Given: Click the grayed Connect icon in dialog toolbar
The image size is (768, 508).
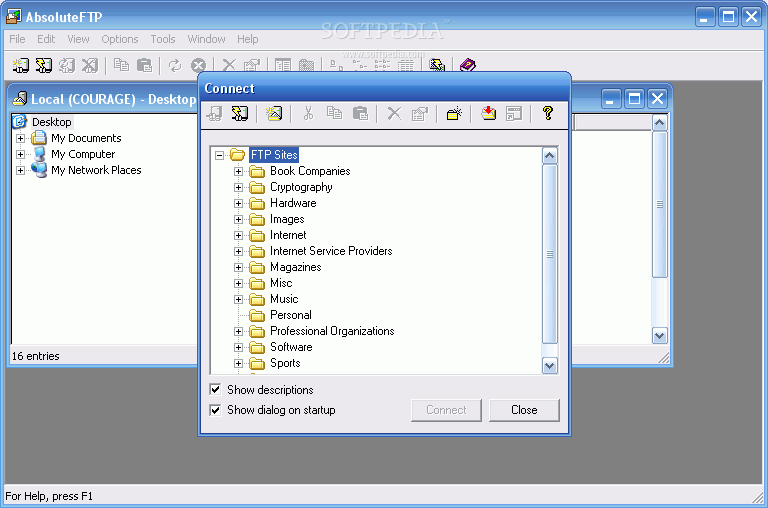Looking at the screenshot, I should 214,114.
